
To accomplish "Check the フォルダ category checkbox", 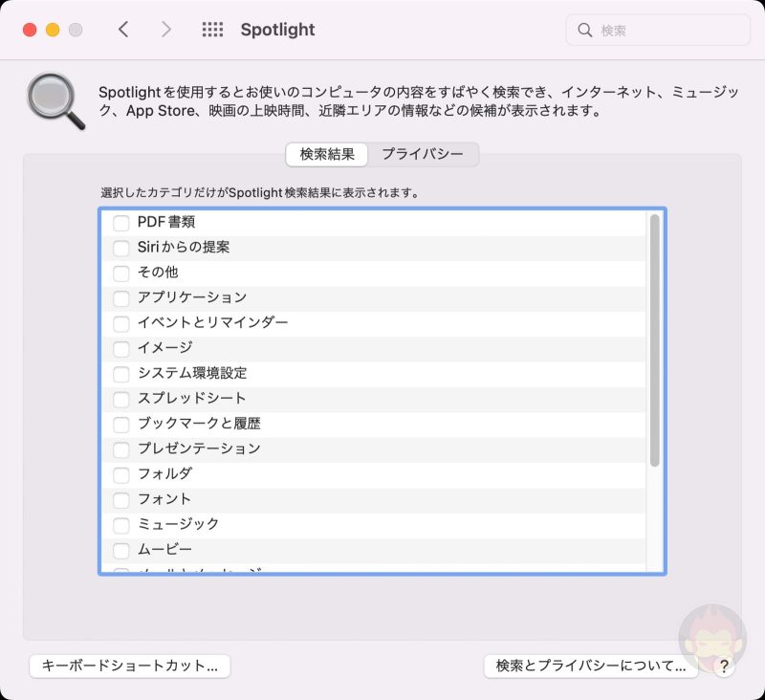I will pyautogui.click(x=121, y=473).
